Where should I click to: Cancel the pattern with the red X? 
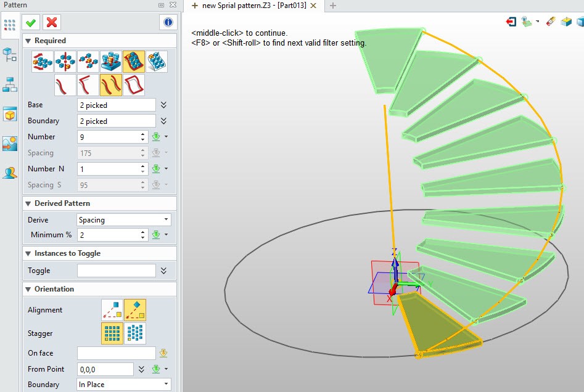(52, 22)
